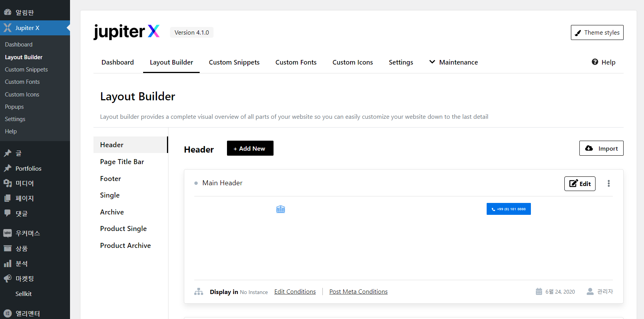
Task: Open 분석 analytics bar chart icon
Action: pos(8,264)
